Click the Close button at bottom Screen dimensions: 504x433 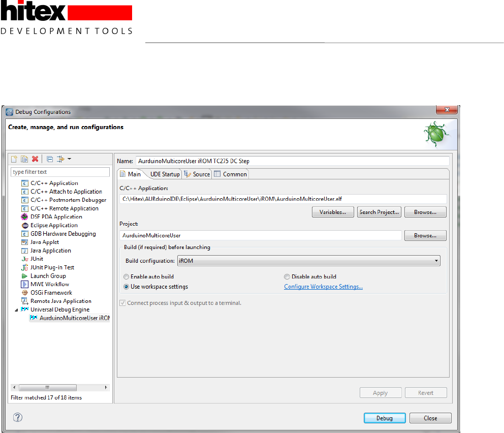[x=430, y=418]
